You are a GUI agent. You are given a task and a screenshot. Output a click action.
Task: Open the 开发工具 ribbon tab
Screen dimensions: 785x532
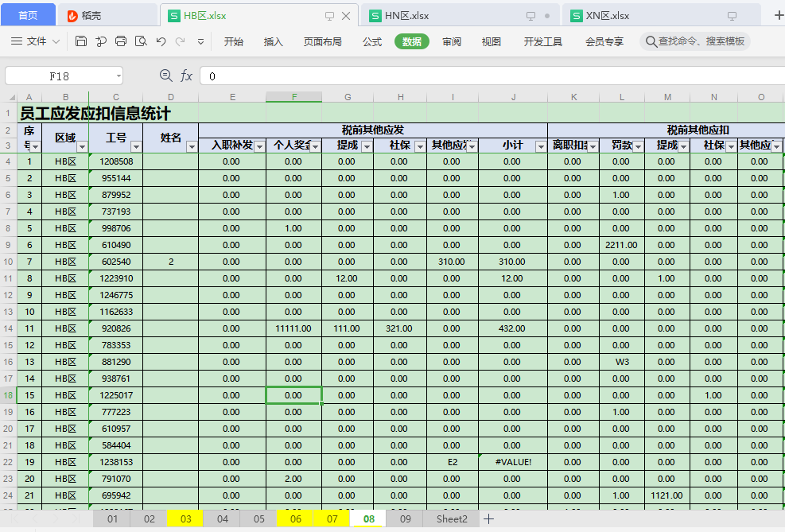click(x=542, y=41)
